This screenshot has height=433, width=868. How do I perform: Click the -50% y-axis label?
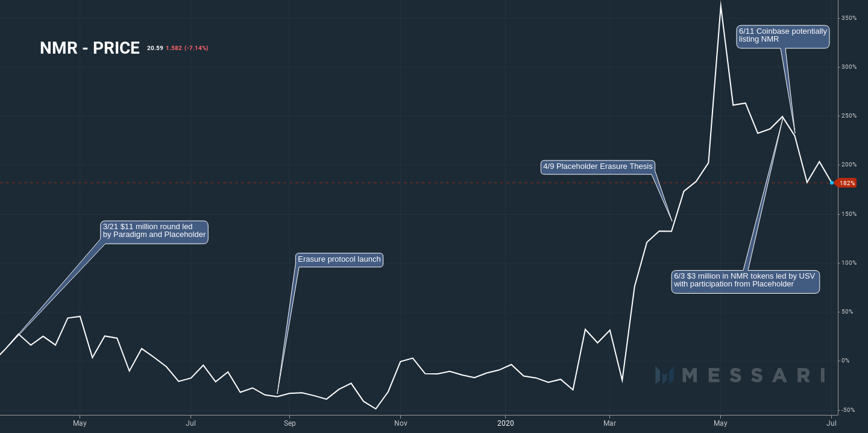(849, 410)
